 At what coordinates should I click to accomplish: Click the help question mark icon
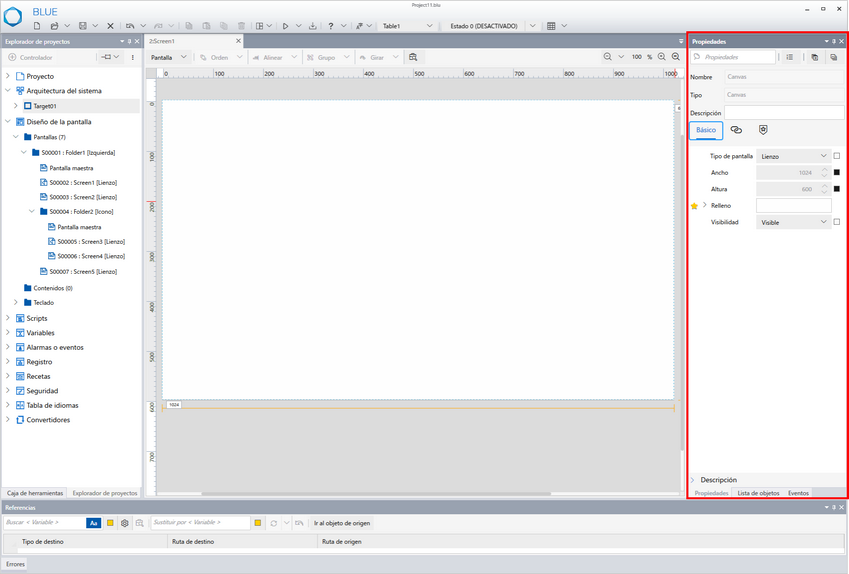331,26
